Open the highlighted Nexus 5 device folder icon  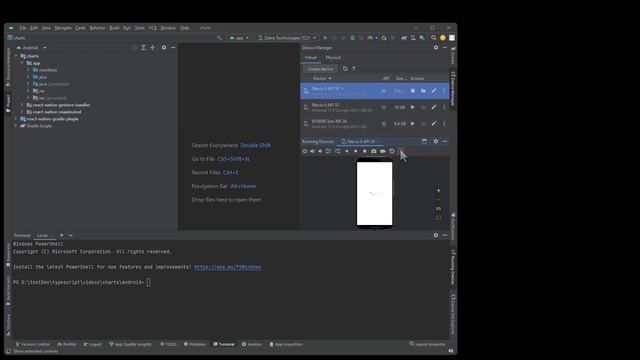point(423,91)
